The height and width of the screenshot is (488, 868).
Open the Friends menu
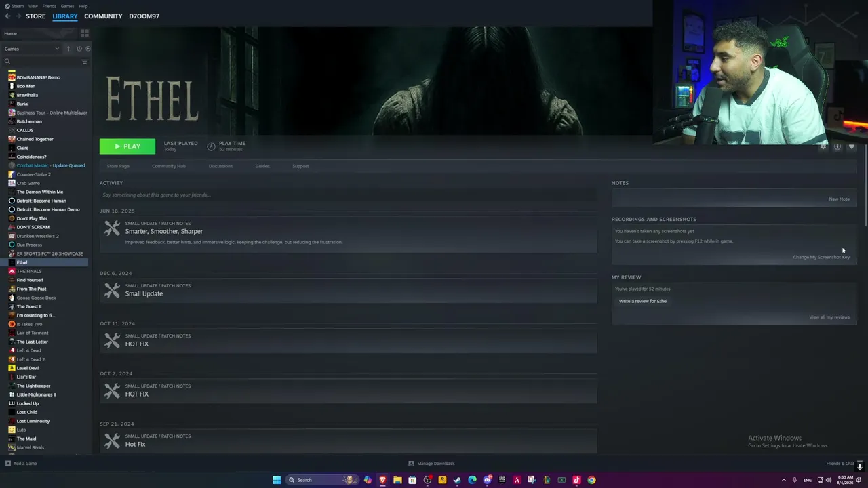[50, 6]
